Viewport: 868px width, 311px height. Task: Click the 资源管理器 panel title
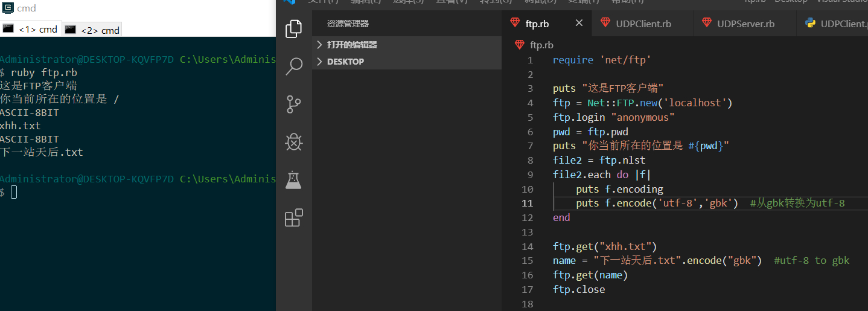pyautogui.click(x=348, y=24)
